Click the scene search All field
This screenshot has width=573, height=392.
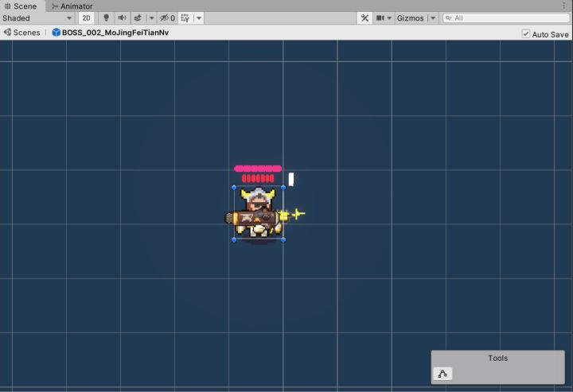click(x=506, y=17)
